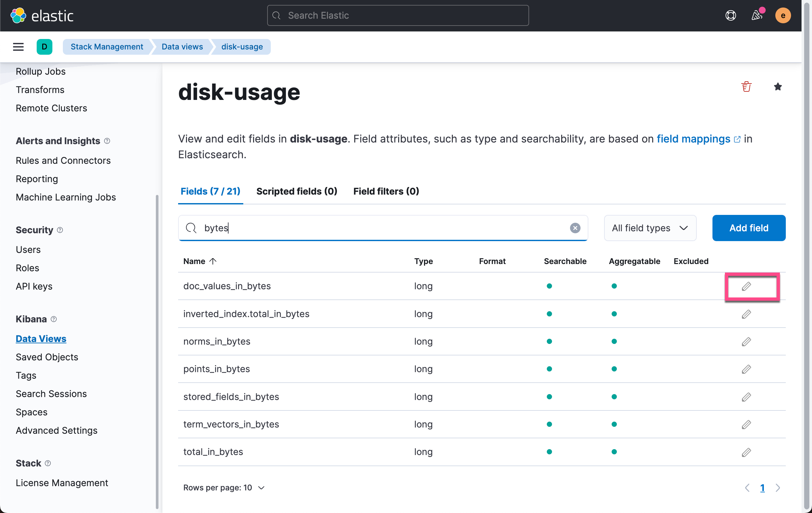Delete the disk-usage data view via trash icon
This screenshot has height=513, width=812.
746,87
